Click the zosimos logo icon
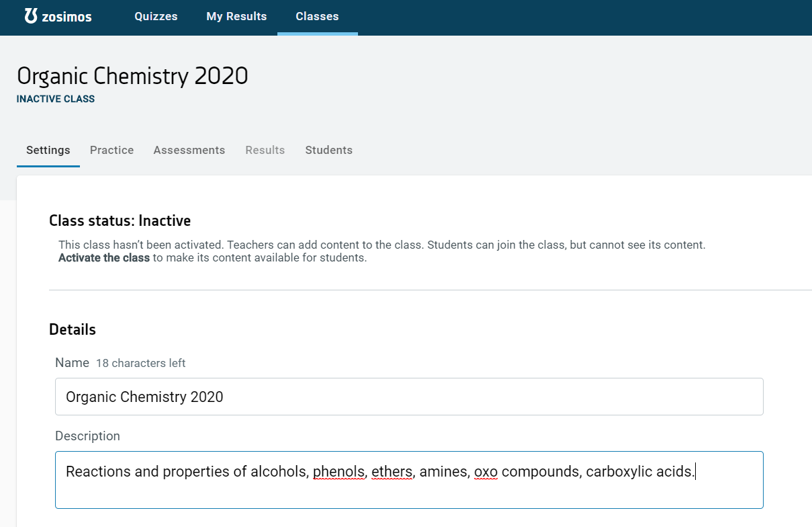The image size is (812, 527). tap(31, 16)
